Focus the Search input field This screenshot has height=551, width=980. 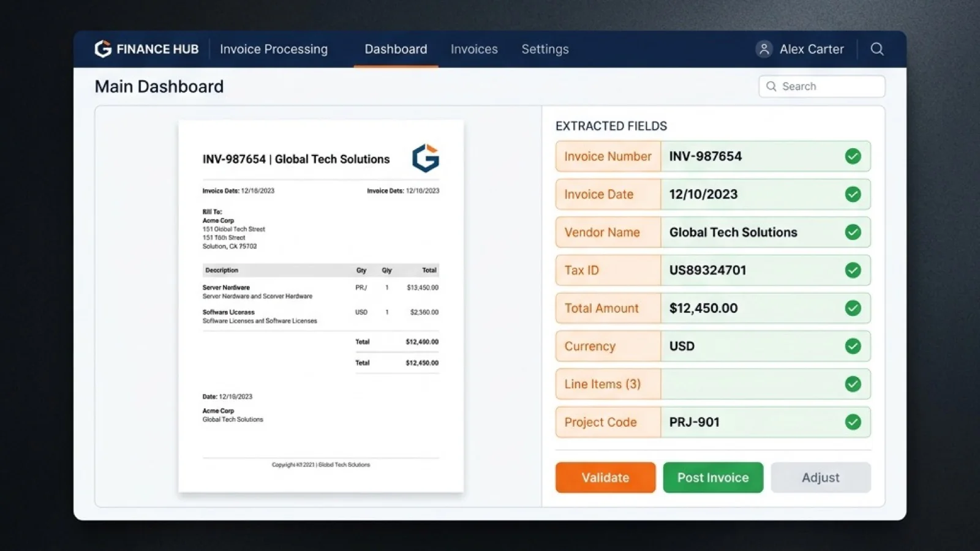coord(822,86)
